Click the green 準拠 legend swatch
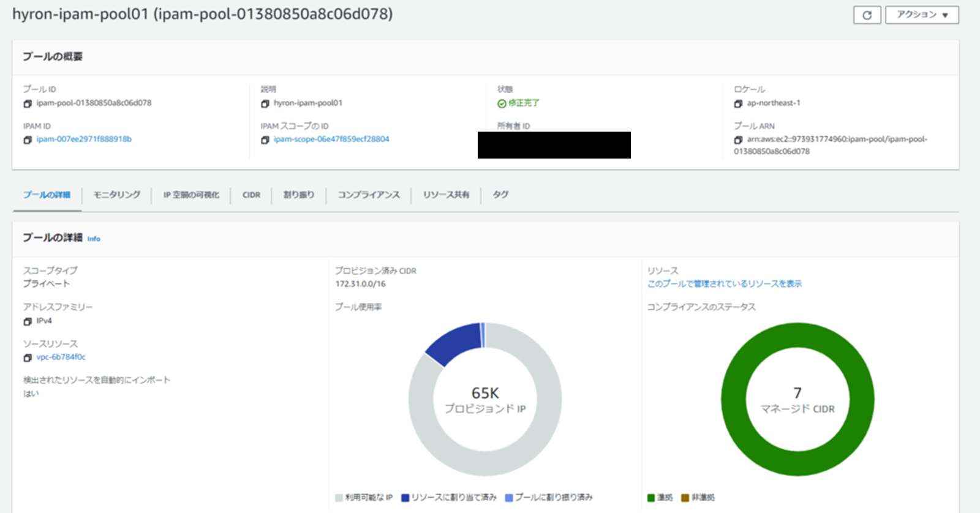 [x=651, y=498]
